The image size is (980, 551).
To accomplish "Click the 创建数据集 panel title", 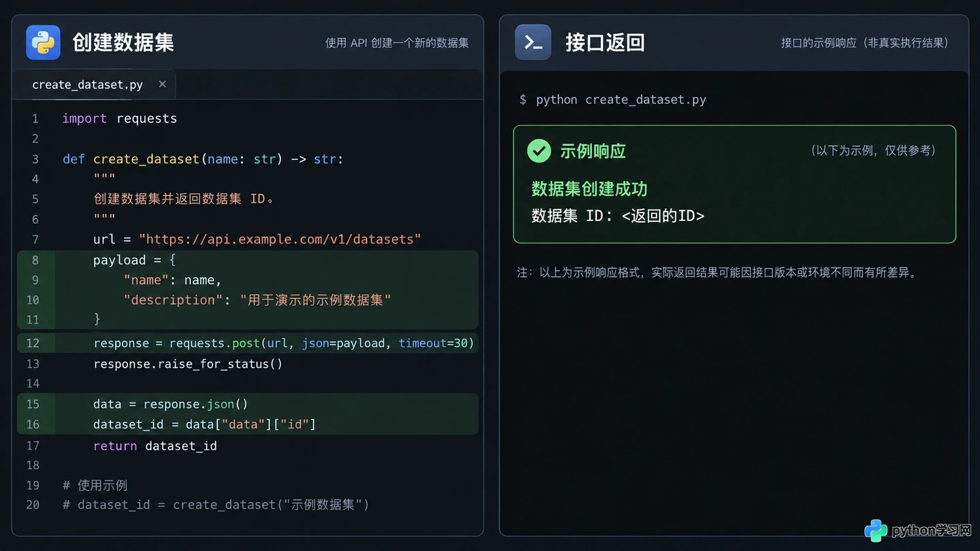I will coord(123,42).
